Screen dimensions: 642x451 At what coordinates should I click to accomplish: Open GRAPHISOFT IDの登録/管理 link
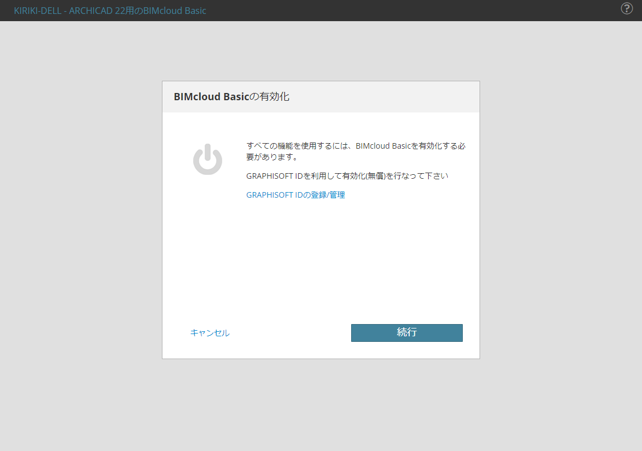295,195
